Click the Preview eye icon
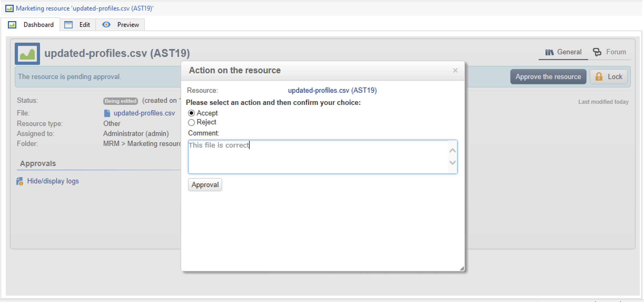The height and width of the screenshot is (302, 644). [106, 25]
